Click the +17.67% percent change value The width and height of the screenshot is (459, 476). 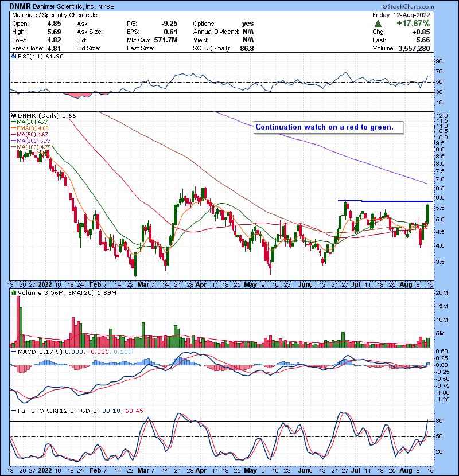coord(413,24)
